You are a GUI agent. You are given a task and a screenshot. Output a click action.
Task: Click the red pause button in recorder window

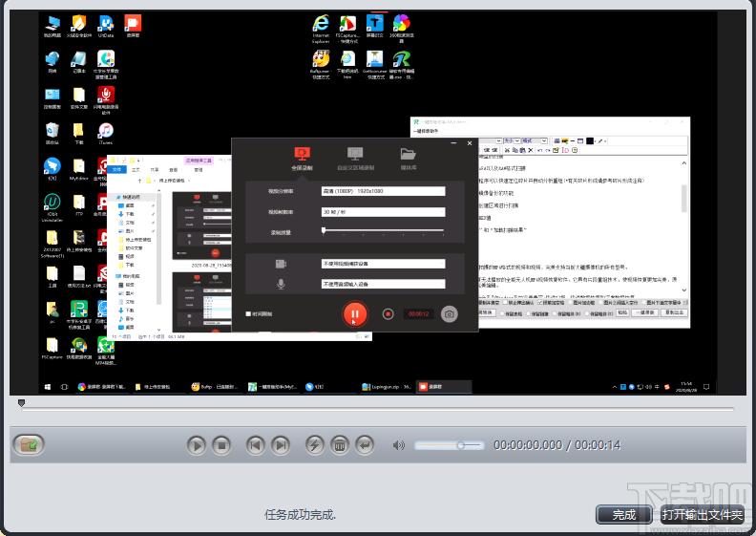[355, 314]
